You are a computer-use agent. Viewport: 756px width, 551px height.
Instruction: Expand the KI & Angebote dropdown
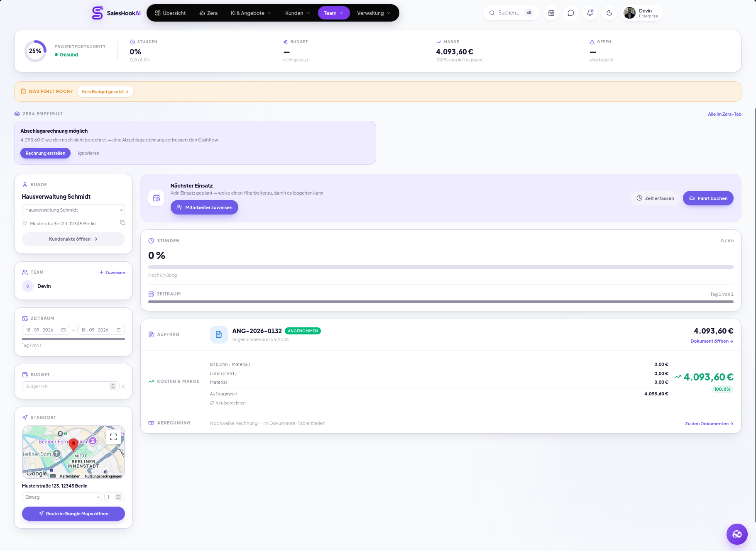click(x=251, y=13)
